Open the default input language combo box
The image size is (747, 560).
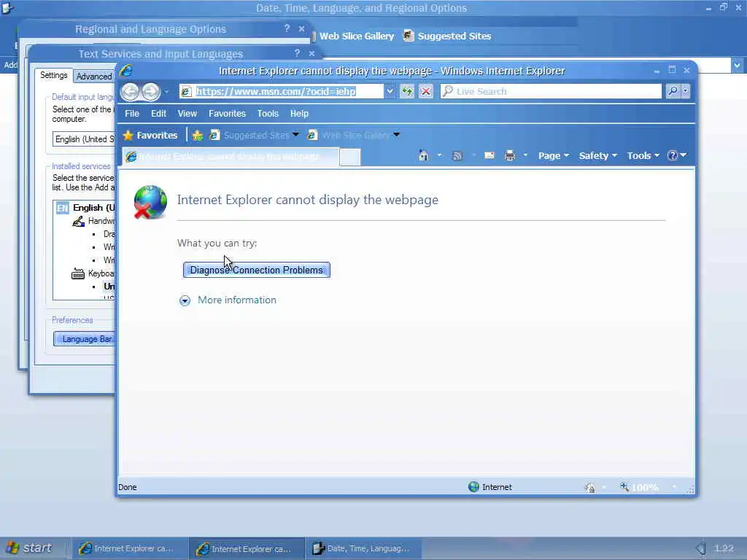pyautogui.click(x=84, y=139)
